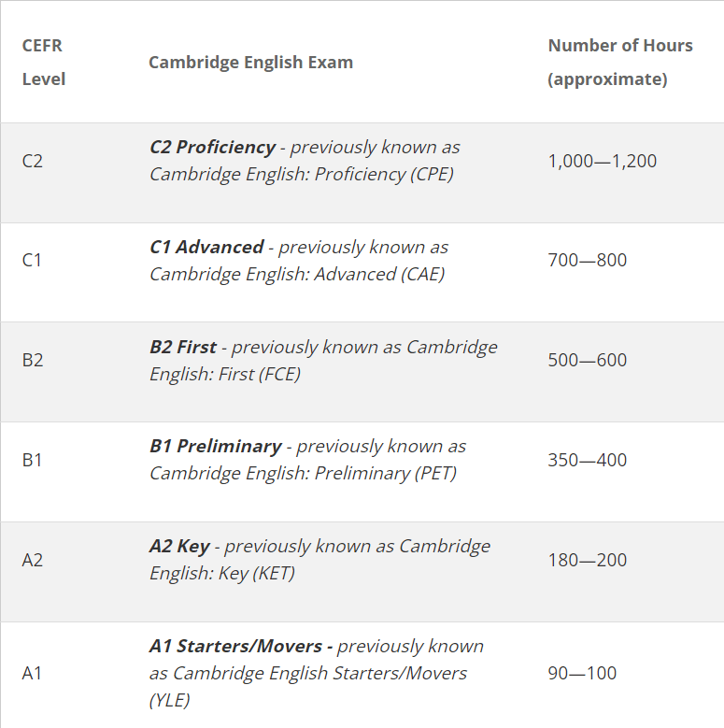Click the B1 Preliminary exam name
724x728 pixels.
tap(216, 447)
